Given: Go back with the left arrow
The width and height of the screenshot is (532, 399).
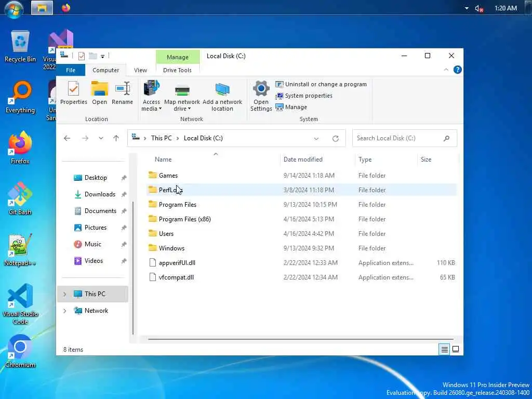Looking at the screenshot, I should (67, 138).
